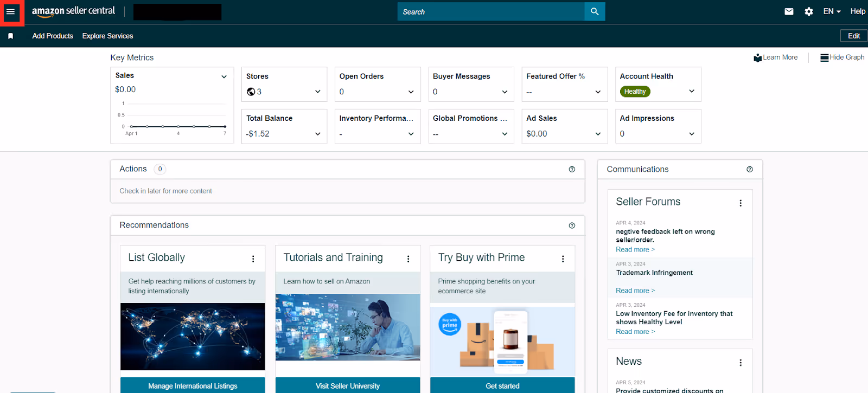Click Visit Seller University button
868x393 pixels.
tap(348, 385)
